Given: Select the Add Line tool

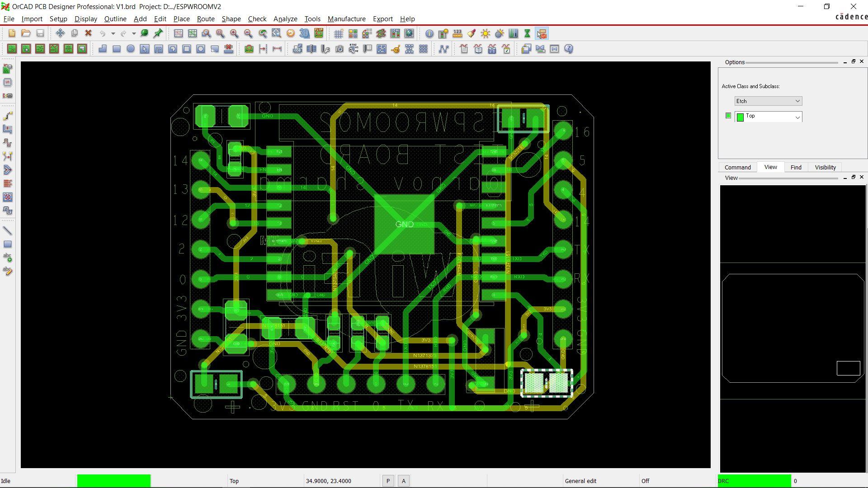Looking at the screenshot, I should 8,231.
